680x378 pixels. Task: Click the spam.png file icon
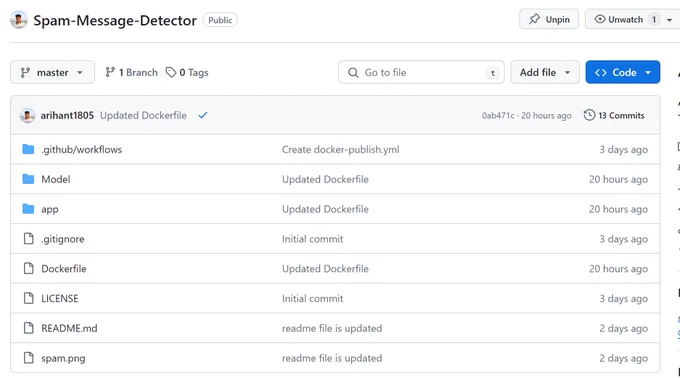click(29, 358)
